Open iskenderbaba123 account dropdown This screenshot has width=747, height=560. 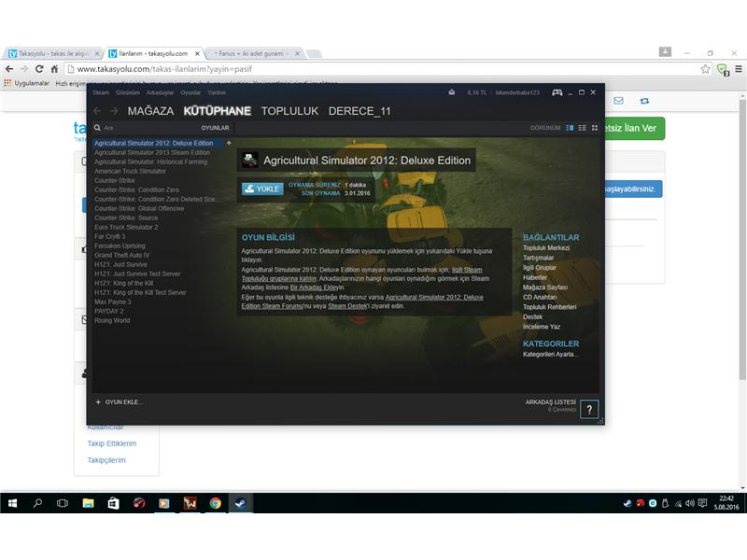tap(517, 92)
